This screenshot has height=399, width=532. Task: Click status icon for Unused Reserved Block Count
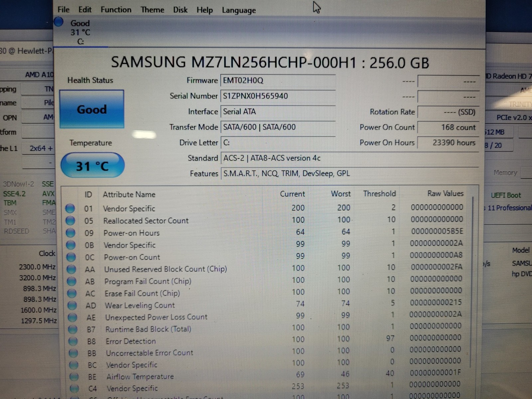click(71, 269)
